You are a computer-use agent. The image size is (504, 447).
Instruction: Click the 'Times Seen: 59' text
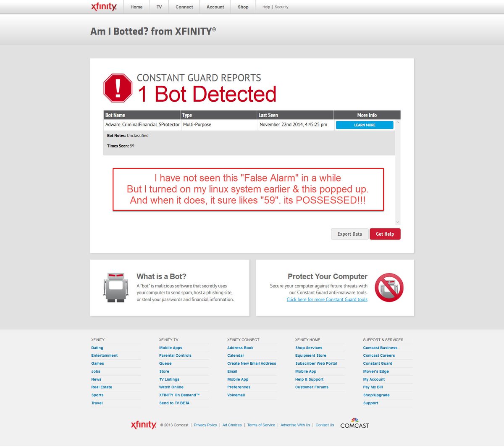pos(121,146)
